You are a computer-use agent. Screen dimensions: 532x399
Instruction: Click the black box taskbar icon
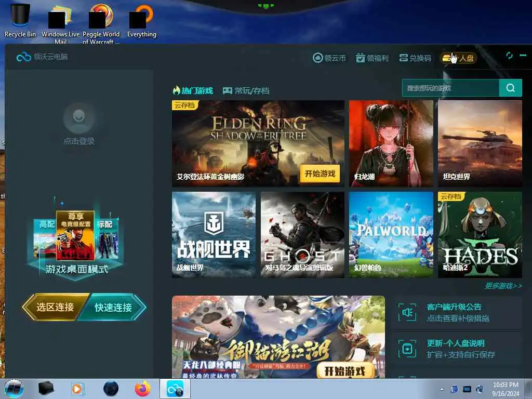pyautogui.click(x=46, y=389)
